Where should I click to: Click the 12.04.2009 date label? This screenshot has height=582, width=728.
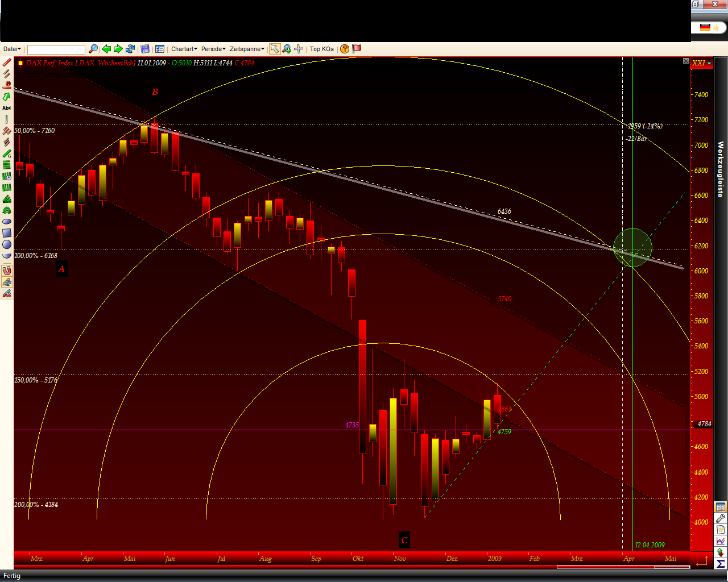click(650, 545)
